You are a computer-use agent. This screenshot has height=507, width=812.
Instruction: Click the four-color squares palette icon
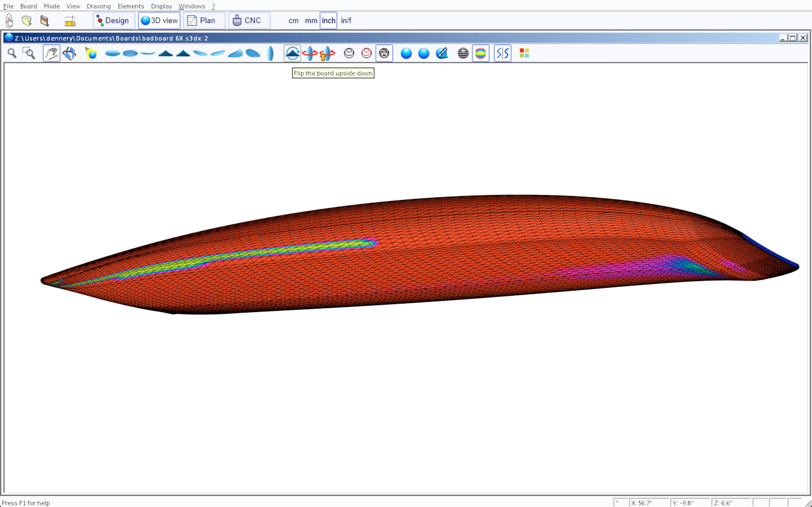(524, 53)
